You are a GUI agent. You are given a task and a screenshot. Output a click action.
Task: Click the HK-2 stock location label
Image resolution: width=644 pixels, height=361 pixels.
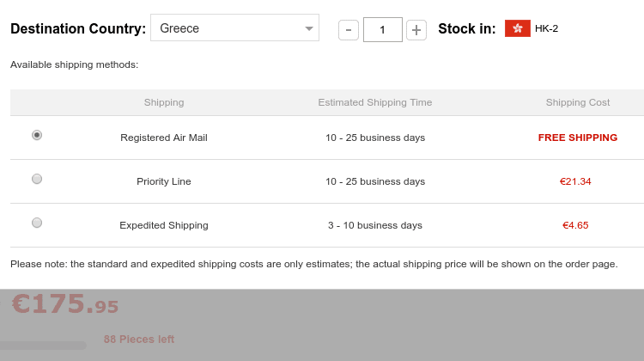pyautogui.click(x=546, y=28)
